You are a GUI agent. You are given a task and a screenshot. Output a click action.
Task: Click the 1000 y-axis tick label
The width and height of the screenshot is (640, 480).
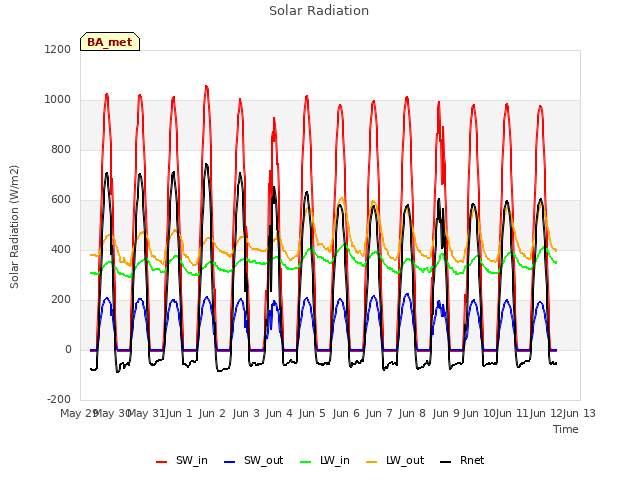(58, 100)
